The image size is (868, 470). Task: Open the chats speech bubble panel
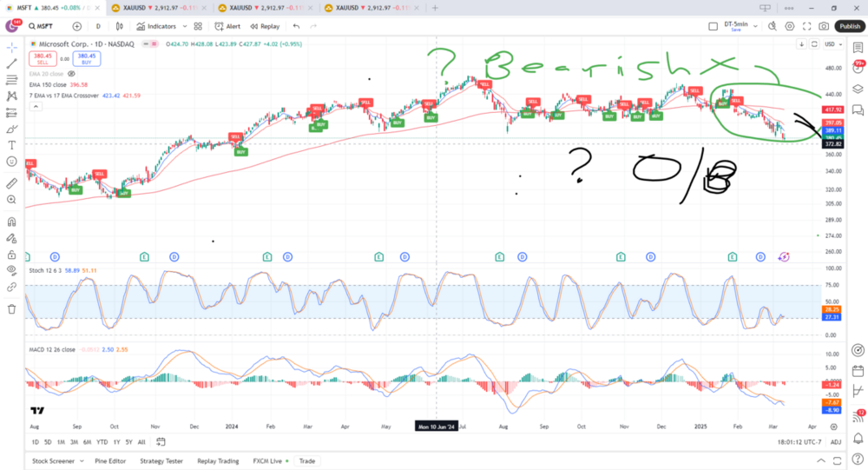pyautogui.click(x=858, y=109)
